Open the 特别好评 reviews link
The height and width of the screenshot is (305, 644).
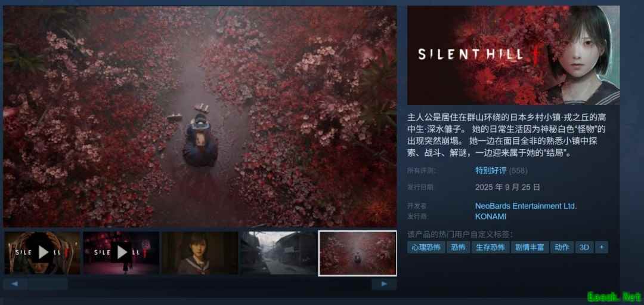click(491, 170)
